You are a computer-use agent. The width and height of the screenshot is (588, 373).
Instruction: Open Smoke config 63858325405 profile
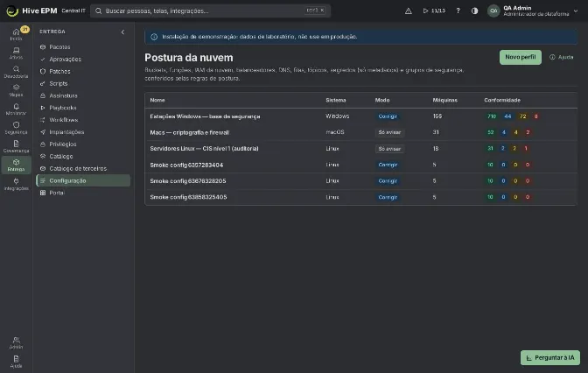tap(188, 197)
